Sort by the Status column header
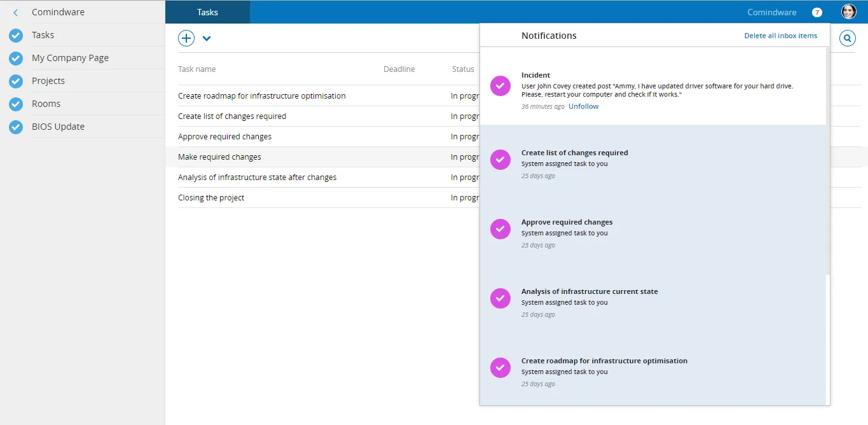 click(463, 69)
